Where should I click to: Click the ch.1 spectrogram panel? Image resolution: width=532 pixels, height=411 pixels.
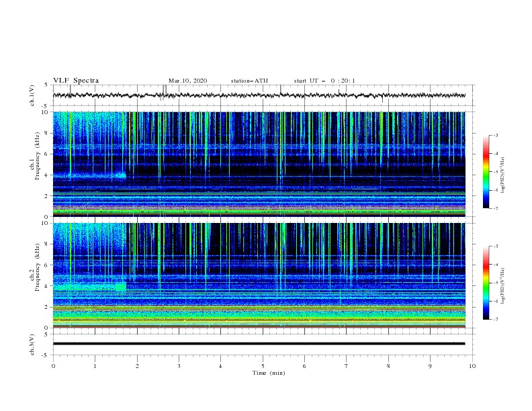259,164
